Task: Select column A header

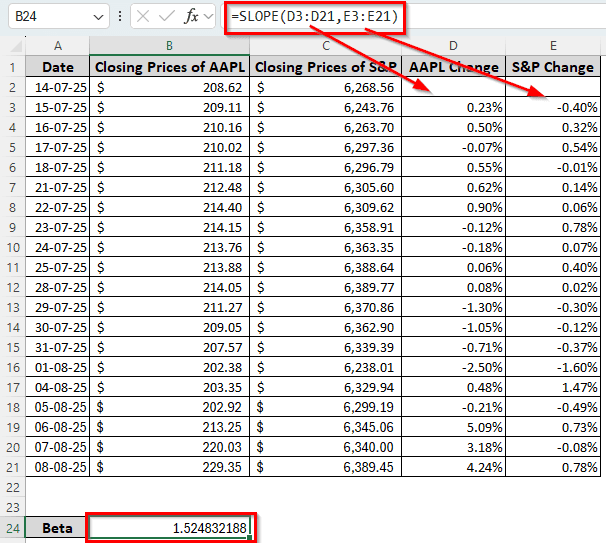Action: point(57,46)
